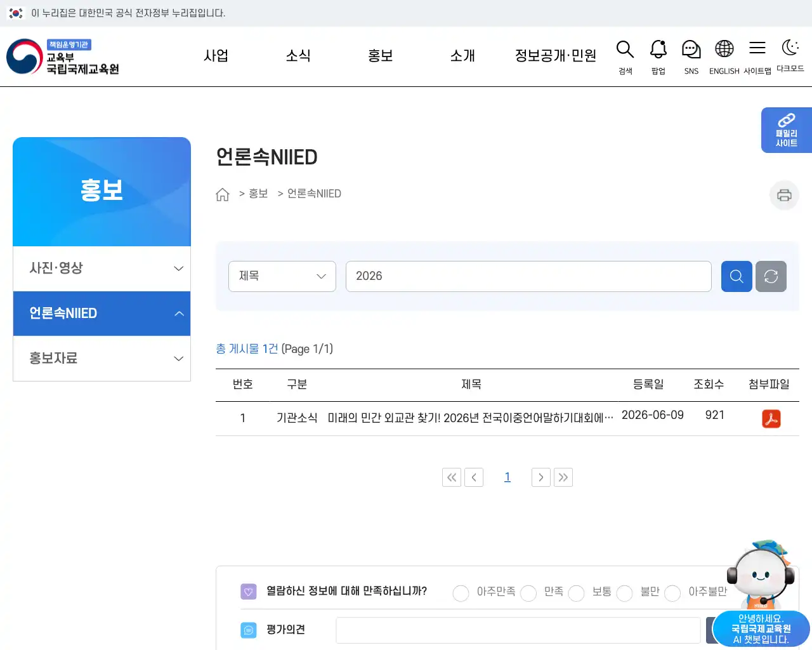Viewport: 812px width, 650px height.
Task: Go home via breadcrumb house icon
Action: point(222,194)
